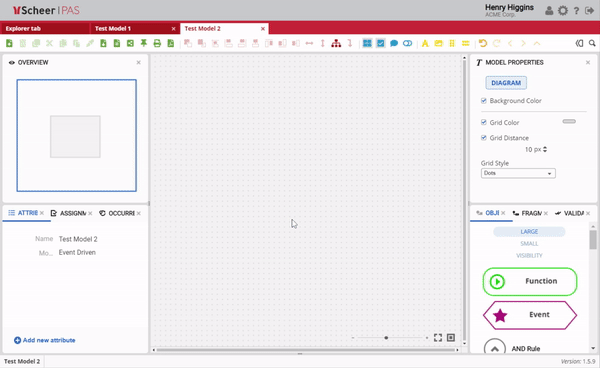This screenshot has height=368, width=600.
Task: Click the green printer icon in toolbar
Action: coord(157,43)
